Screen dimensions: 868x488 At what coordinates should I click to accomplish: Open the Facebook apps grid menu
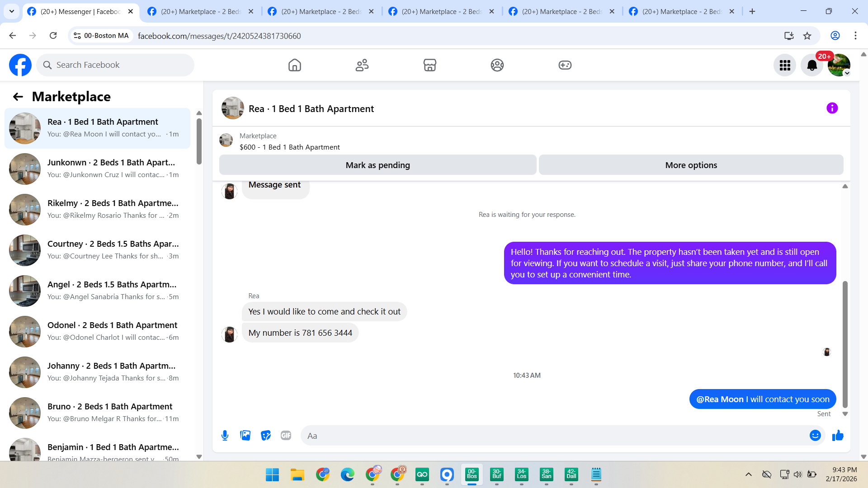pos(785,66)
